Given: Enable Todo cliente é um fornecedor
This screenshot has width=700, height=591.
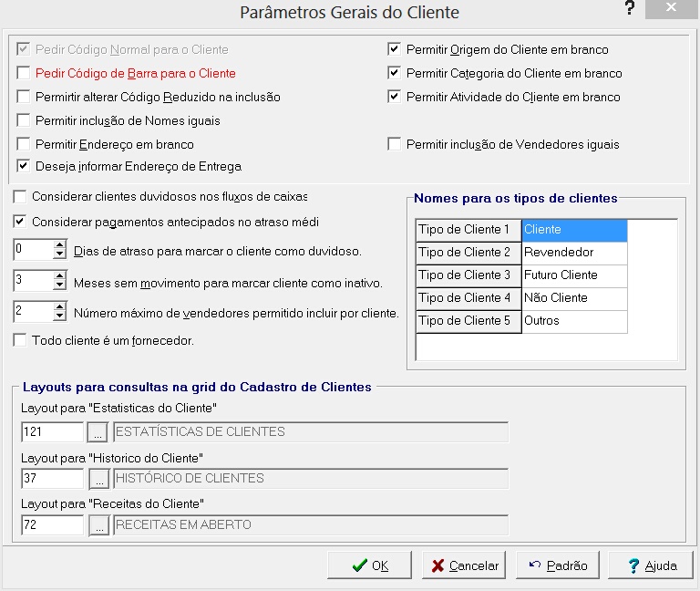Looking at the screenshot, I should (20, 340).
